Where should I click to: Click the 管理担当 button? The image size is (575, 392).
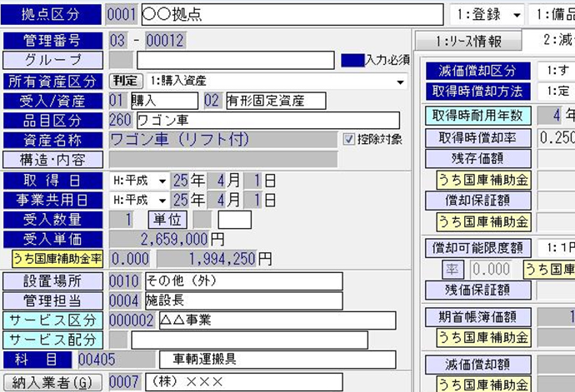pyautogui.click(x=53, y=300)
